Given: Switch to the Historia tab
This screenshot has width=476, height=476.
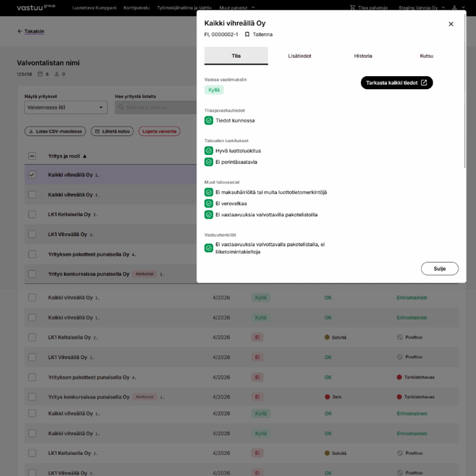Looking at the screenshot, I should pyautogui.click(x=363, y=56).
